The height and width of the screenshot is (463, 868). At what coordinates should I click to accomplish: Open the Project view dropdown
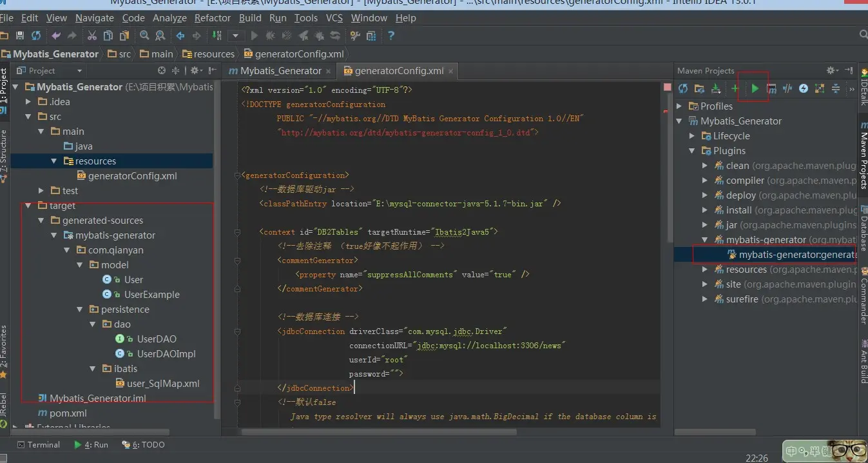click(80, 71)
